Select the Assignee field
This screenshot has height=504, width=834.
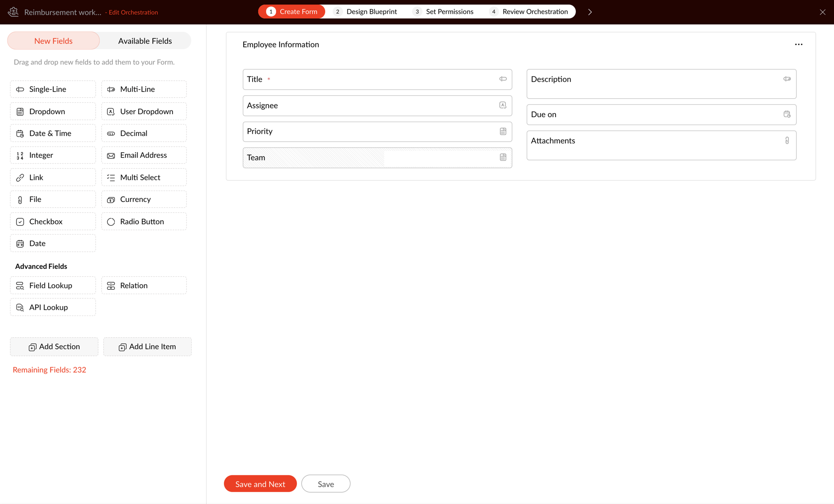pos(377,106)
